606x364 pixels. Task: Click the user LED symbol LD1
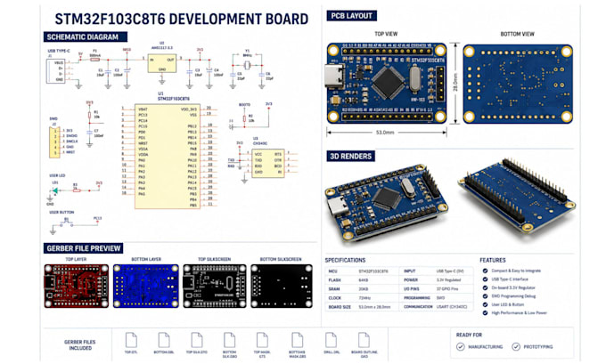click(x=55, y=190)
